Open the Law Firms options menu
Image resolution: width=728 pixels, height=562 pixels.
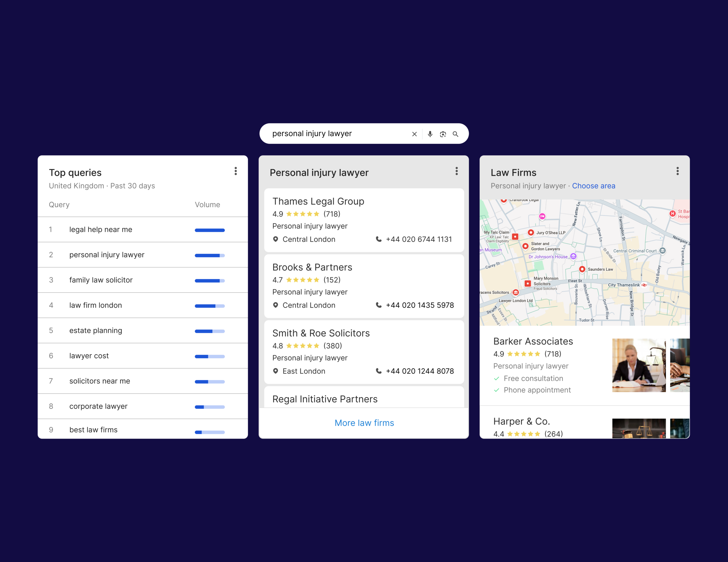[x=678, y=171]
